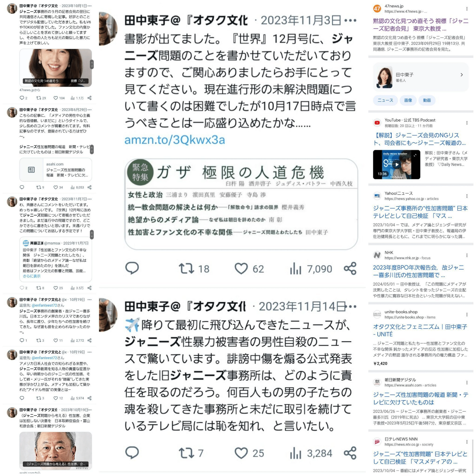Open オタク文化とフェミニズム UNITÉ result link
Viewport: 476px width, 476px height.
[x=420, y=330]
